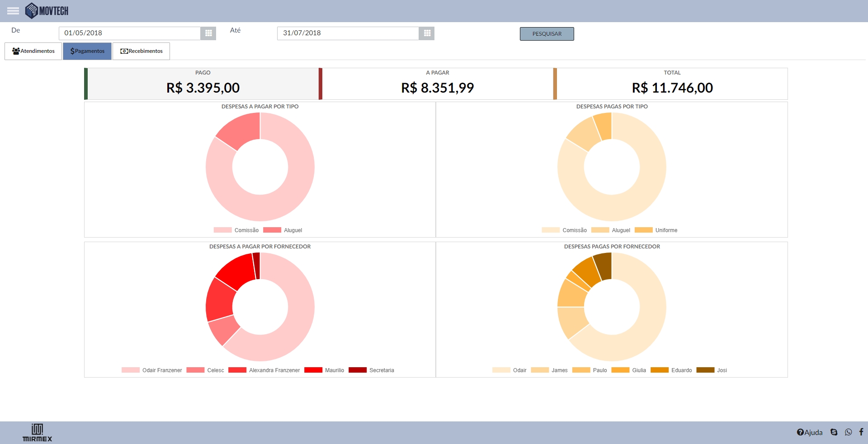
Task: Click the WhatsApp icon in footer
Action: [849, 432]
